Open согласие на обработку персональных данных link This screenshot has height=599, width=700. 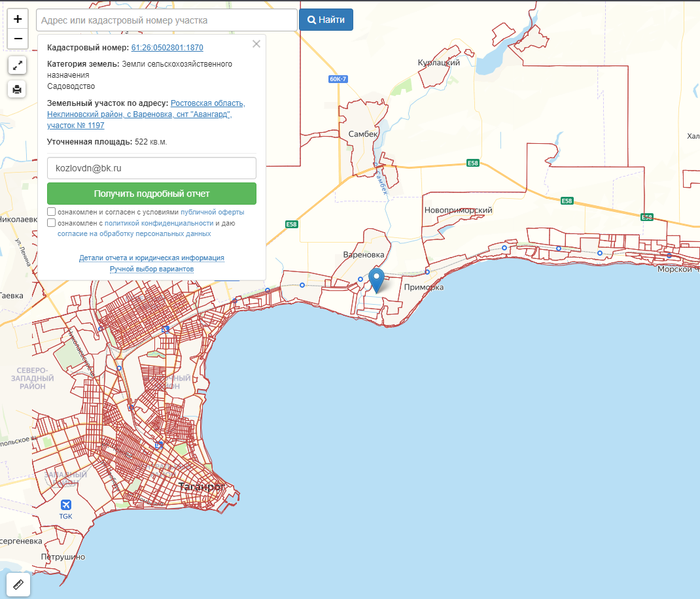tap(134, 234)
